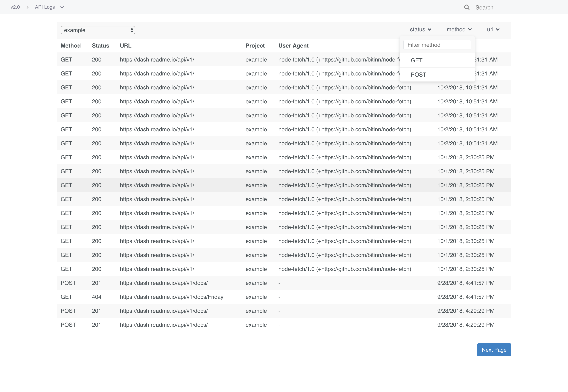
Task: Open API Logs breadcrumb menu
Action: (45, 7)
